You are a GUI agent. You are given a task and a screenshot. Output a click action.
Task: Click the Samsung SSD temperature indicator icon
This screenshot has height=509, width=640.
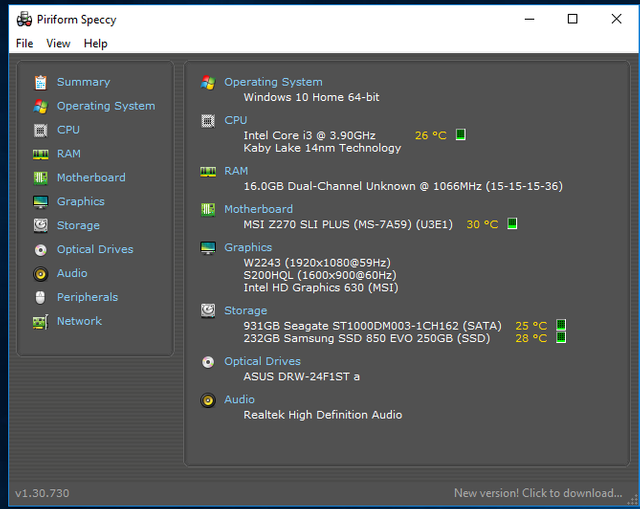(561, 337)
